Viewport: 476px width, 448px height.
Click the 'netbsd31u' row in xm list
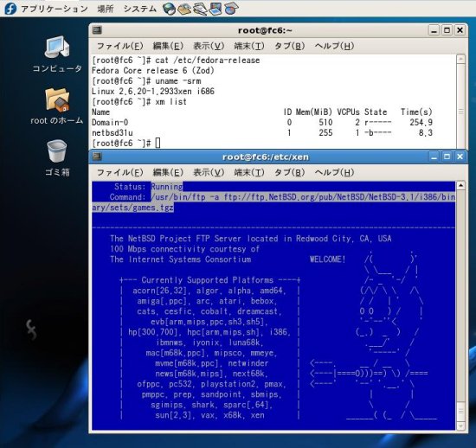262,132
